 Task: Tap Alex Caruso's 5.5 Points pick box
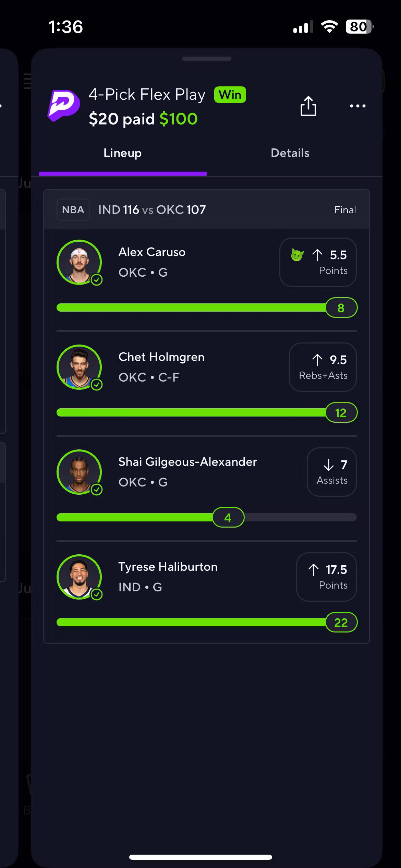(318, 262)
